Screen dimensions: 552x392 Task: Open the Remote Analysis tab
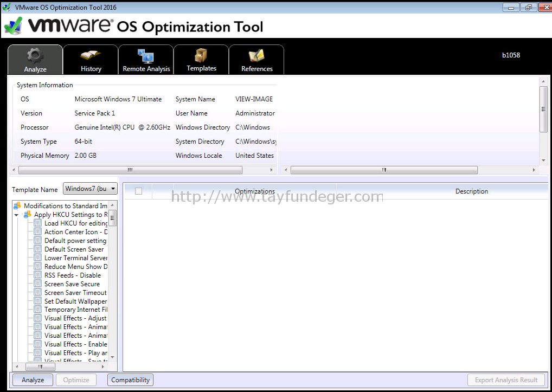[x=146, y=60]
